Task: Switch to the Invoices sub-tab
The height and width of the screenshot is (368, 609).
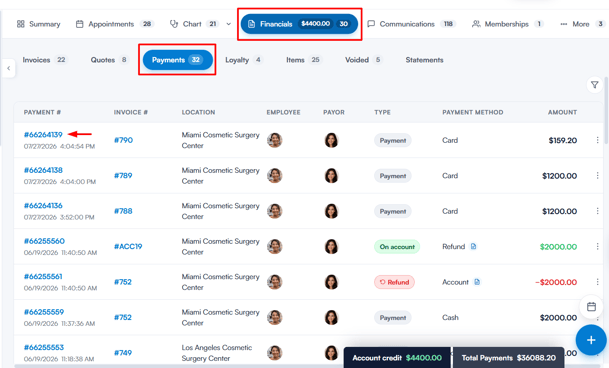Action: [x=44, y=60]
